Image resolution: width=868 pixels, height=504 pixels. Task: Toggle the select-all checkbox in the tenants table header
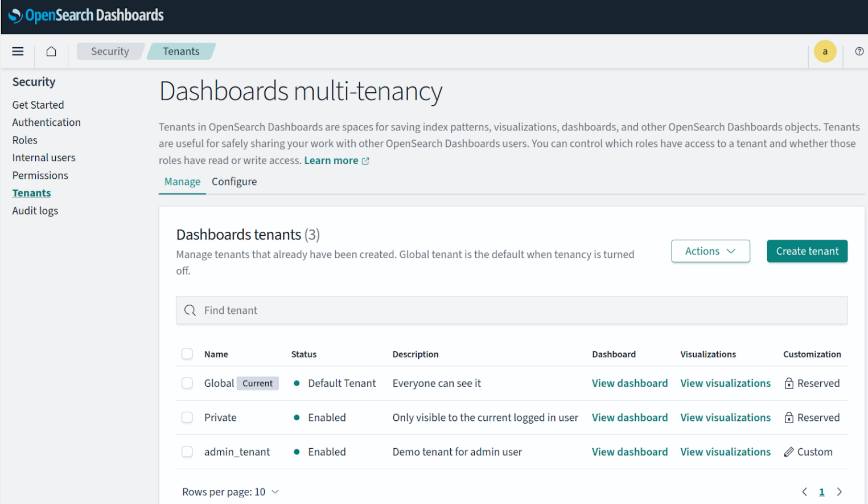187,354
